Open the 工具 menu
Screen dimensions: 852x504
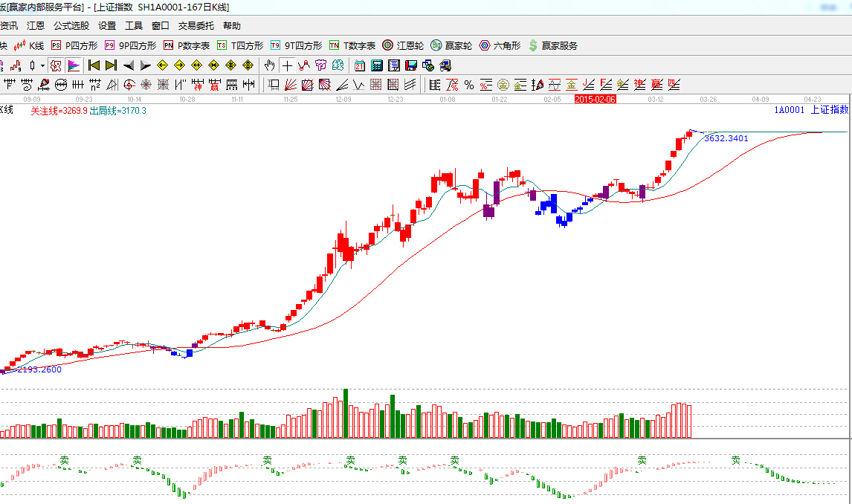pos(134,26)
